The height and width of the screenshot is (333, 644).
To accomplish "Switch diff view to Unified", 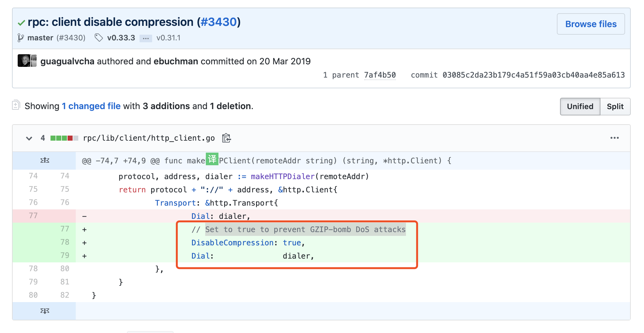I will tap(580, 107).
